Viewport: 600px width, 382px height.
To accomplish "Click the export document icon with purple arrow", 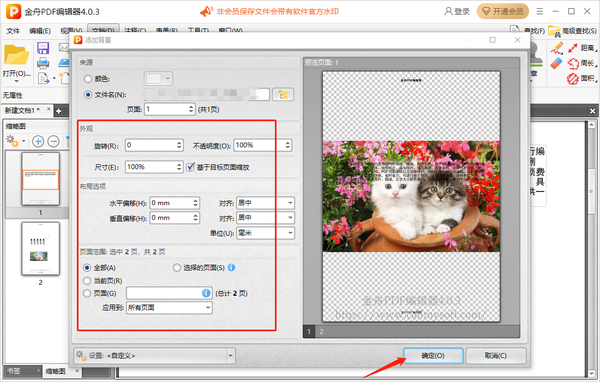I will (44, 78).
